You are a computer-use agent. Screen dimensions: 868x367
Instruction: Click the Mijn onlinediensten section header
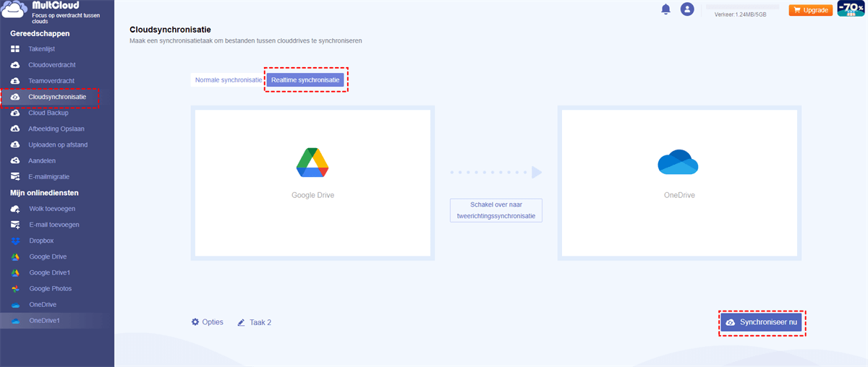44,193
